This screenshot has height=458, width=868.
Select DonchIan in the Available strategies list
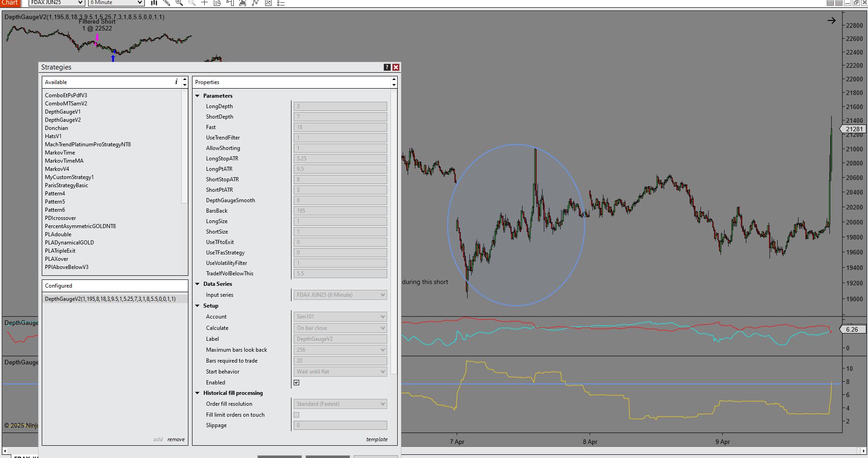pos(56,128)
